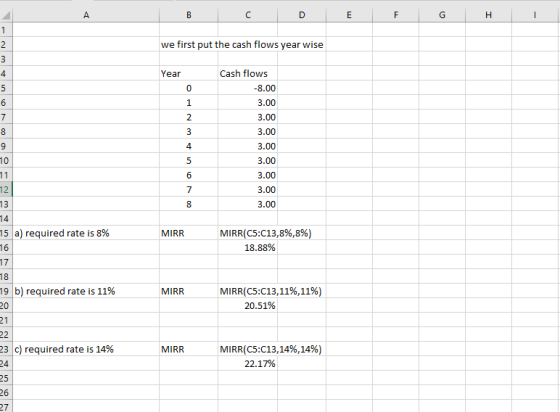Select formula text MIRR(C5:C13,14%,14%)

[x=270, y=349]
